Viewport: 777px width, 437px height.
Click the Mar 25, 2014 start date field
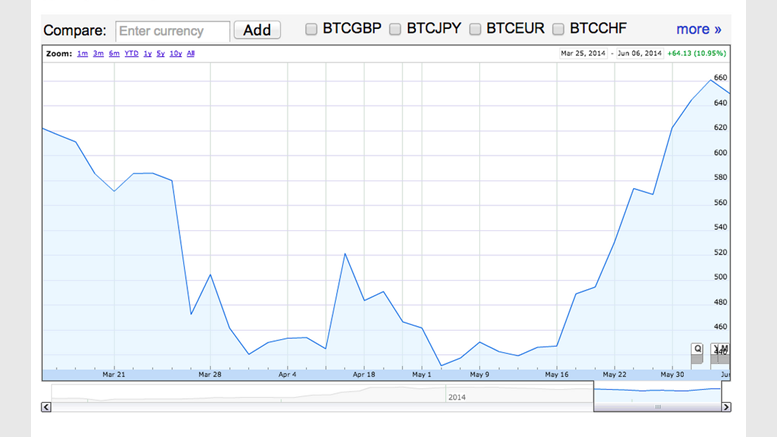[583, 53]
